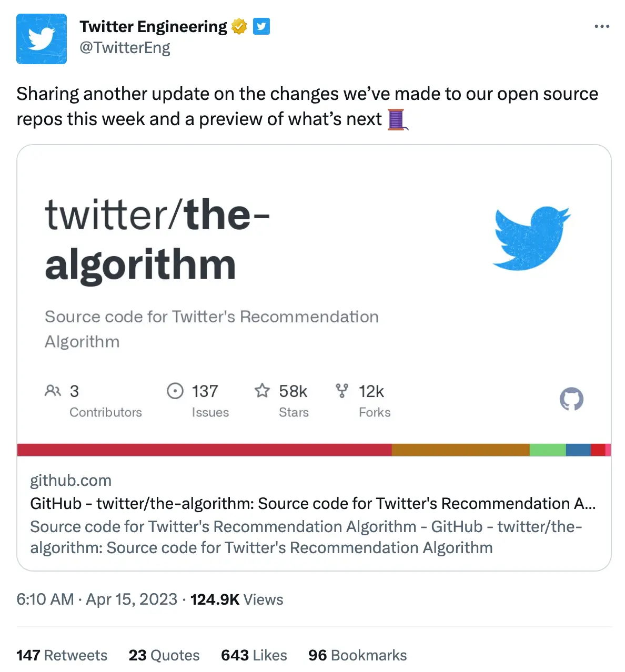Click 147 Retweets to see who retweeted
This screenshot has height=672, width=625.
click(x=62, y=655)
